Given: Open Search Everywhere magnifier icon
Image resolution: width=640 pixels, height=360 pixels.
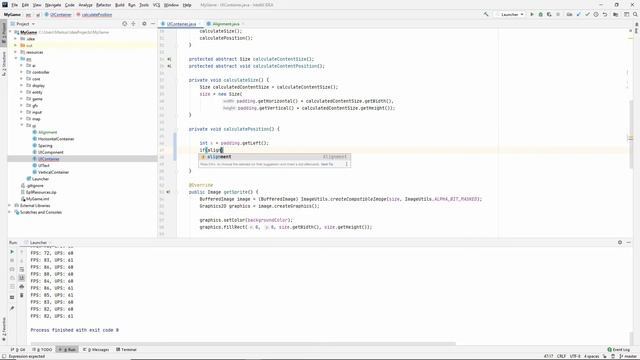Looking at the screenshot, I should coord(635,14).
